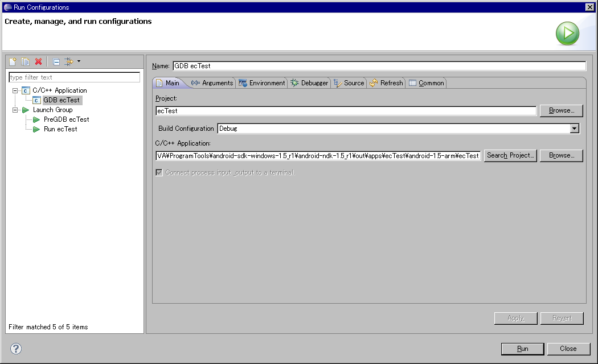
Task: Switch to the Common tab
Action: click(x=427, y=83)
